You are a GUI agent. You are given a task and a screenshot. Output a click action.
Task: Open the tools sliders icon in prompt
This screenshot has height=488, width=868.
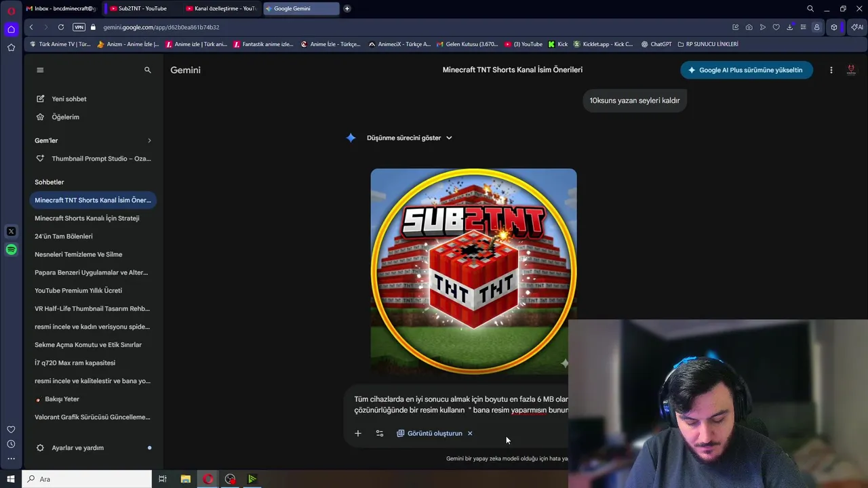380,433
